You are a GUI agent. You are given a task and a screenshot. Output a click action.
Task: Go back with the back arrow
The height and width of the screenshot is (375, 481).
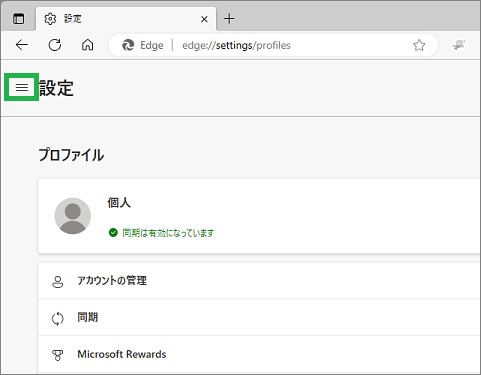click(22, 45)
